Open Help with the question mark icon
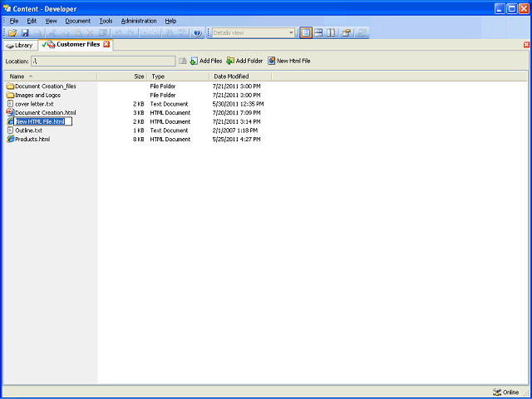This screenshot has width=532, height=399. coord(198,33)
